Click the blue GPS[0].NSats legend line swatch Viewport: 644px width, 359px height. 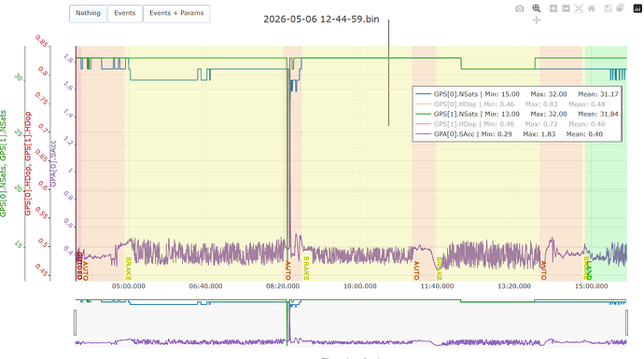424,94
